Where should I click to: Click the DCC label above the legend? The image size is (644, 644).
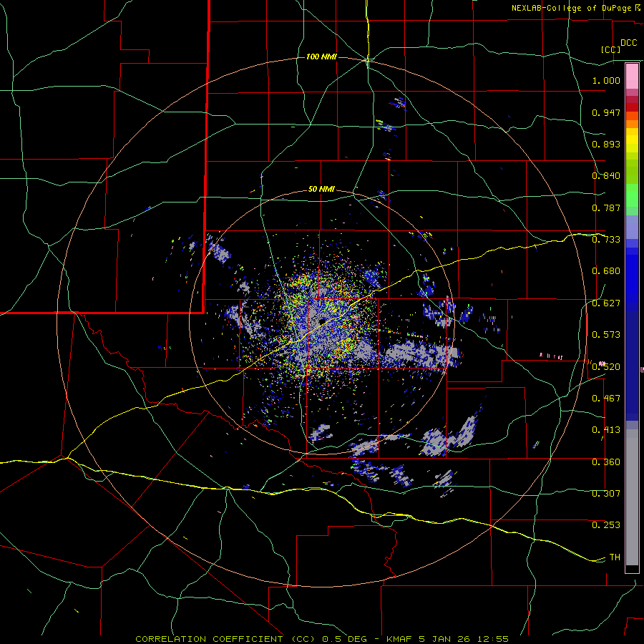(628, 43)
